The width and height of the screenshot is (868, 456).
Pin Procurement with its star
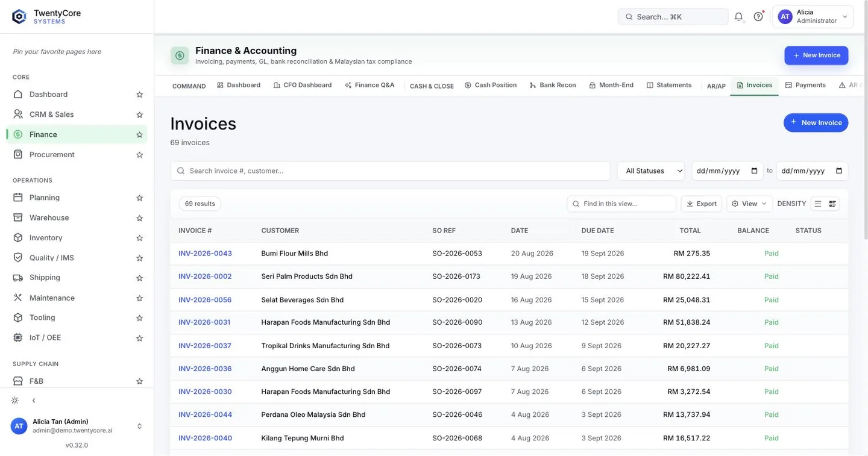139,155
